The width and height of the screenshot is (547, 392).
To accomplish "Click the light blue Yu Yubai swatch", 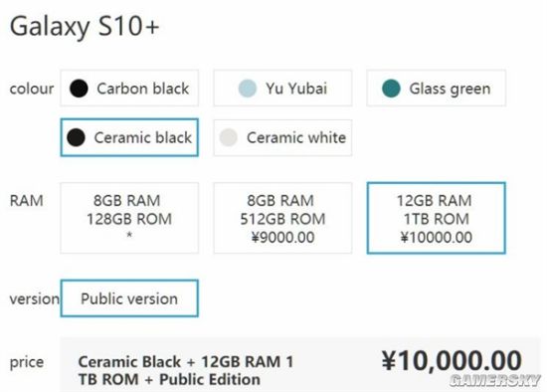I will (248, 89).
